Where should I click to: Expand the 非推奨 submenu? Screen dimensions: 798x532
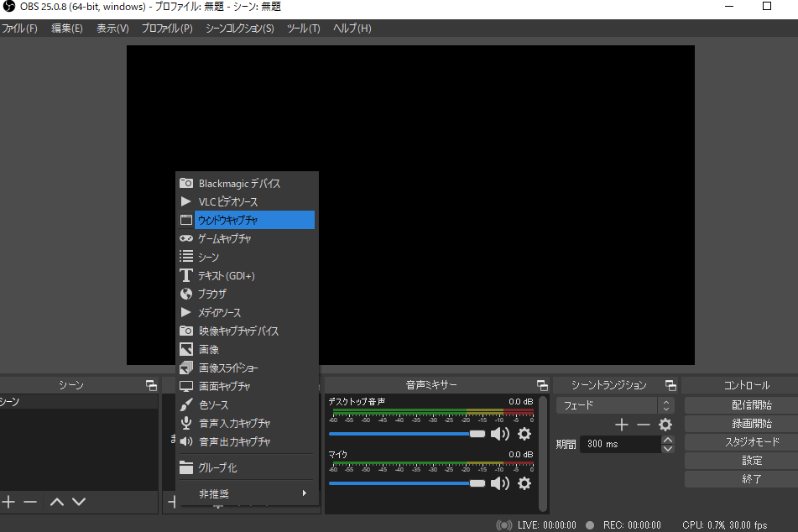[x=247, y=493]
